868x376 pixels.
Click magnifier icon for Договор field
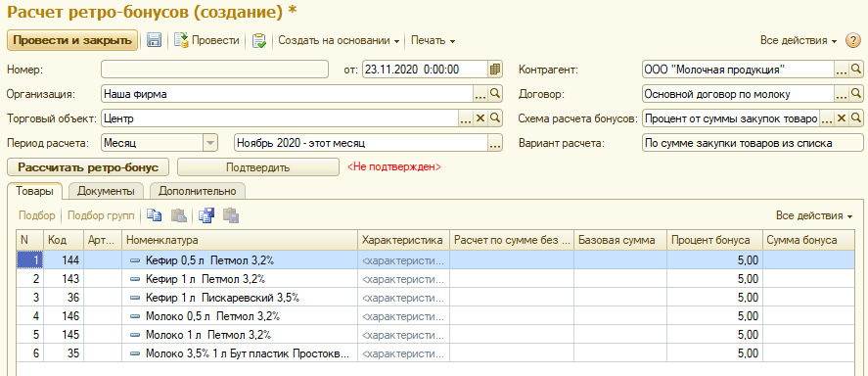[x=856, y=94]
